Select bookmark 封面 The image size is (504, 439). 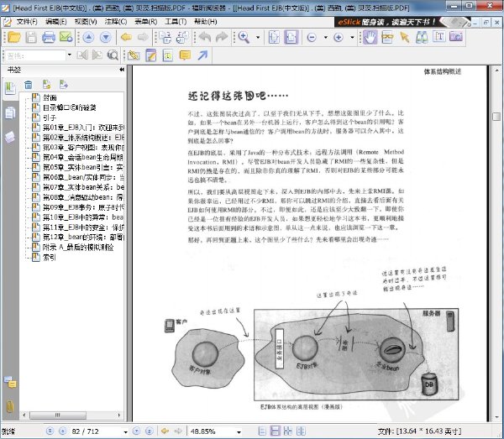(x=50, y=97)
